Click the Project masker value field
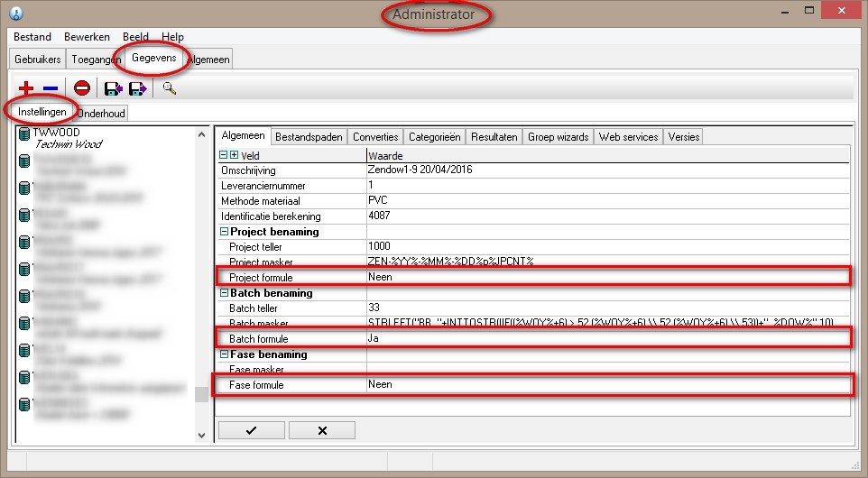 click(608, 262)
